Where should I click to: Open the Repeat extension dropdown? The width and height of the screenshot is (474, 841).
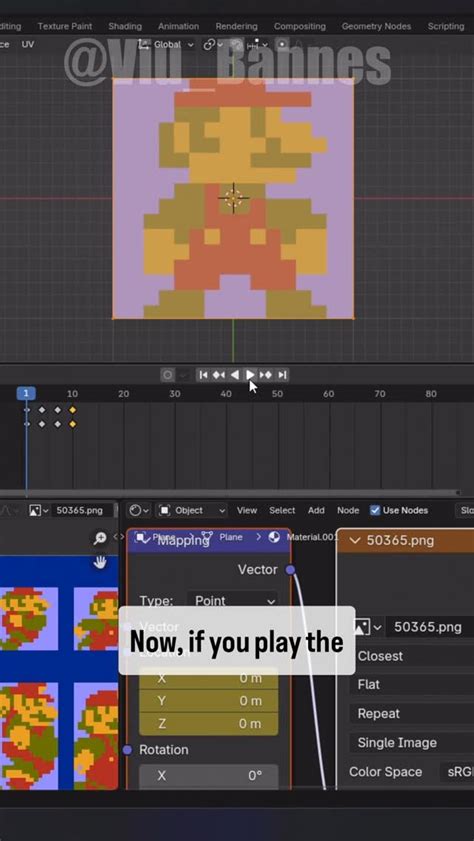[x=412, y=714]
